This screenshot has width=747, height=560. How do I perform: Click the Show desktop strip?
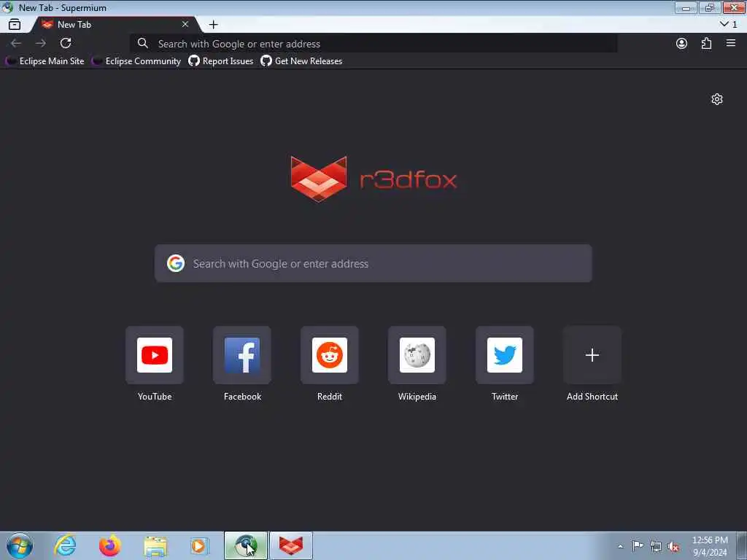click(742, 545)
